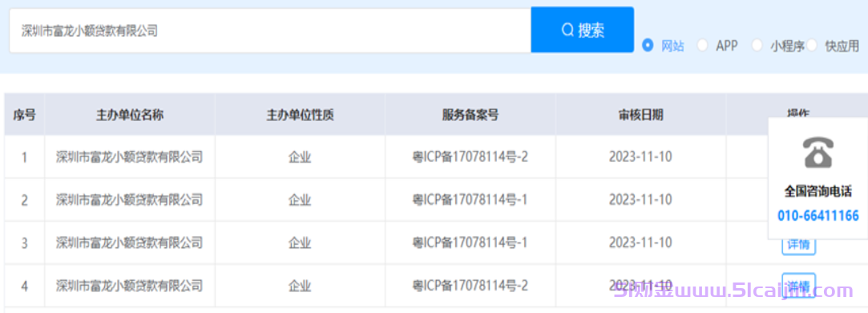The image size is (868, 313).
Task: Choose the 小程序 radio option
Action: 757,46
